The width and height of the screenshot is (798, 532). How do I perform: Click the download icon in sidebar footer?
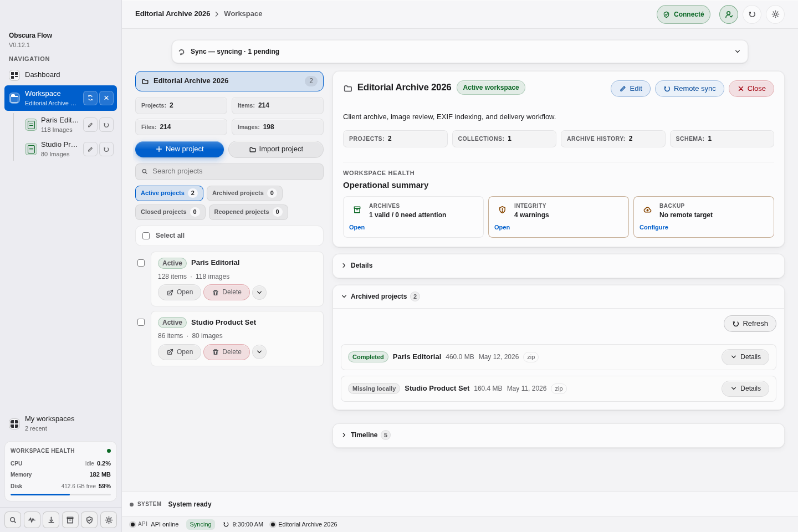tap(51, 520)
